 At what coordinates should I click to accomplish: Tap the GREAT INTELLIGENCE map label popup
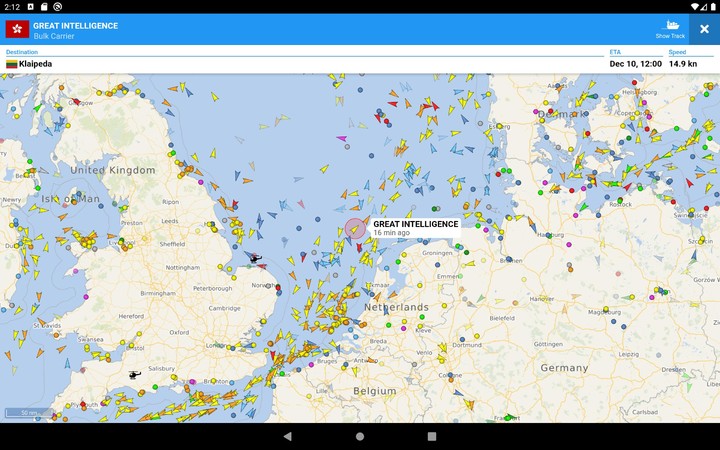415,228
